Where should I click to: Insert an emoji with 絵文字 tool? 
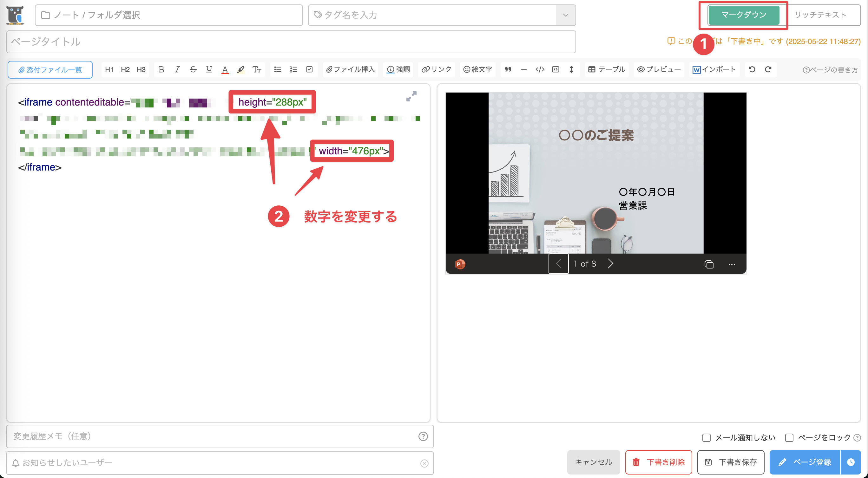[477, 70]
